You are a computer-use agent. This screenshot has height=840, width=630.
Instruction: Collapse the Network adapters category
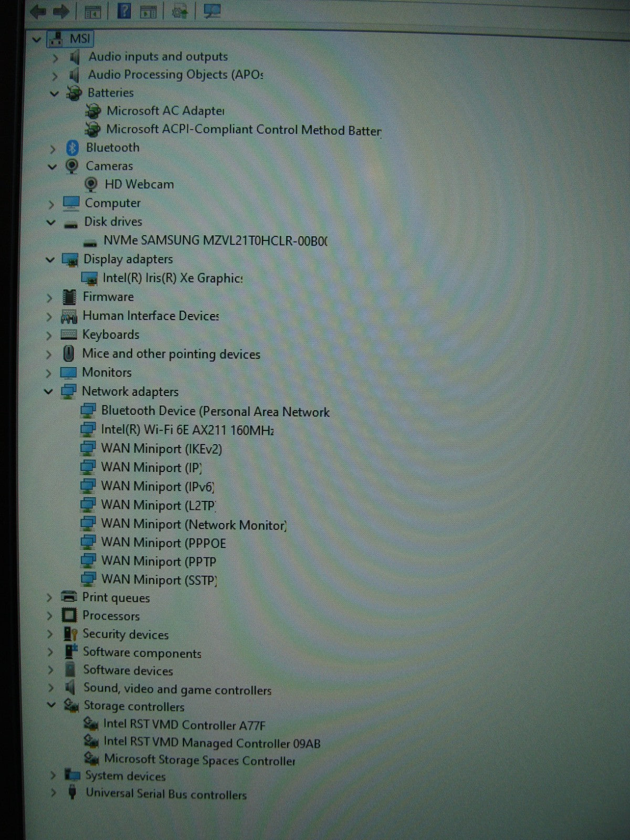[x=49, y=392]
